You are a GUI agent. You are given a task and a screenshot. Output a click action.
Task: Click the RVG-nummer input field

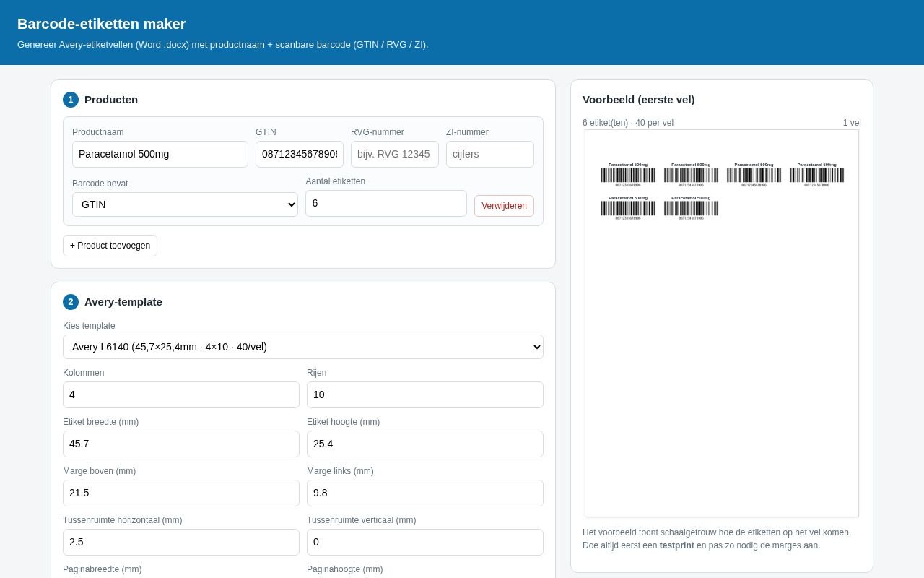coord(395,154)
